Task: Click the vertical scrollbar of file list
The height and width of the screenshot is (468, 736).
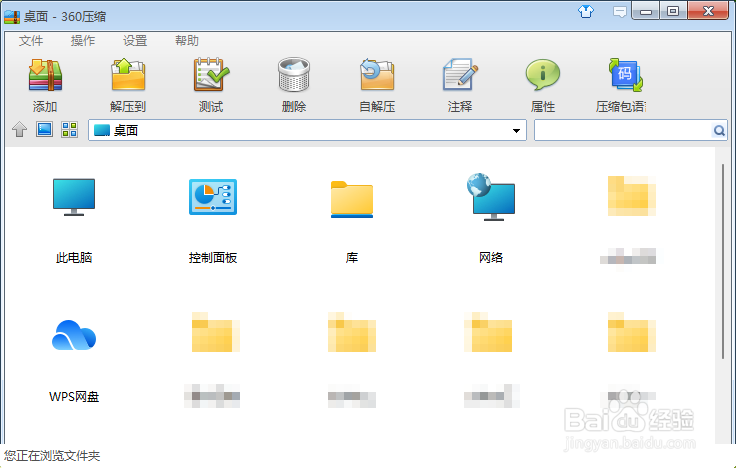Action: (723, 261)
